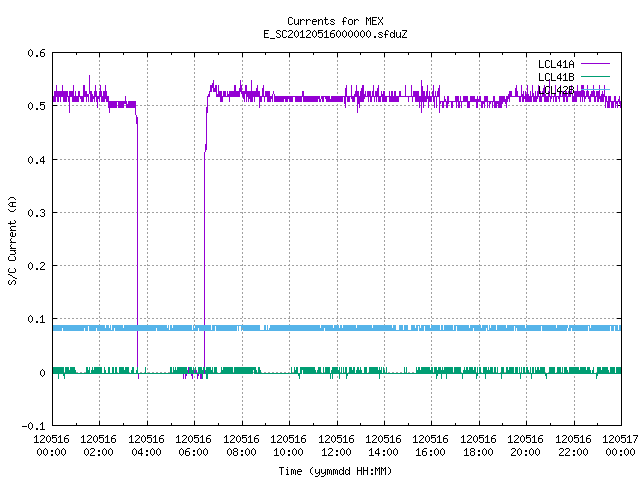Click x-axis tick 120516 08:00

coord(241,445)
